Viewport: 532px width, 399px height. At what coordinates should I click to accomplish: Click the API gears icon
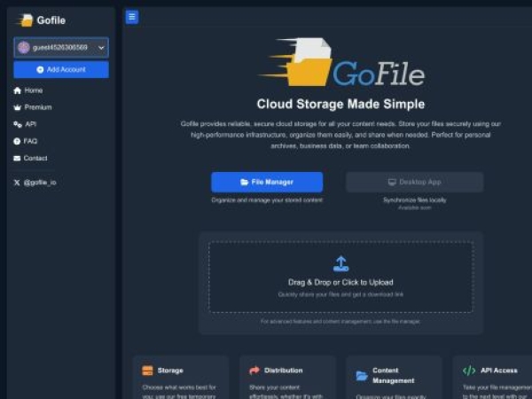tap(18, 124)
